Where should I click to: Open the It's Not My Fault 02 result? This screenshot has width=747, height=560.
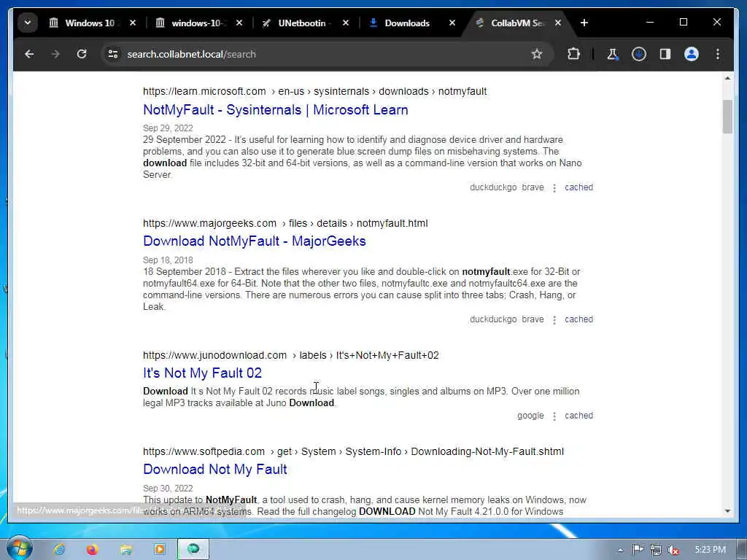click(x=203, y=373)
